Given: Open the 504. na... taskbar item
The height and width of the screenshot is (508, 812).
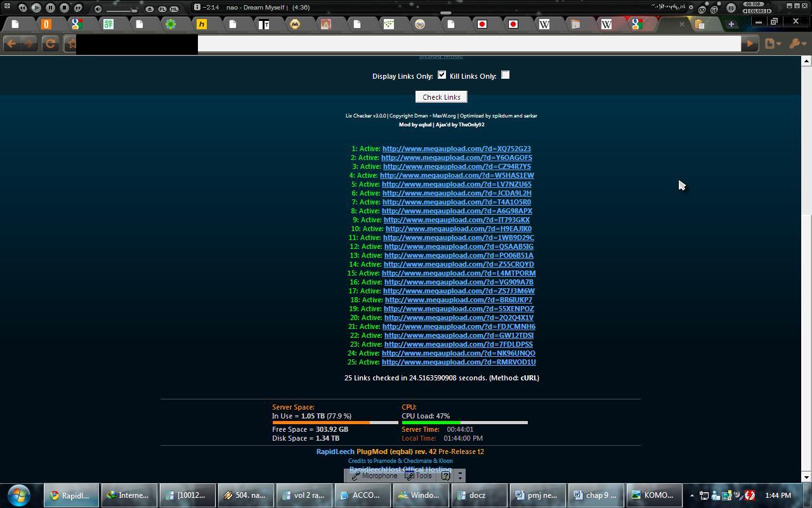Looking at the screenshot, I should [x=246, y=495].
